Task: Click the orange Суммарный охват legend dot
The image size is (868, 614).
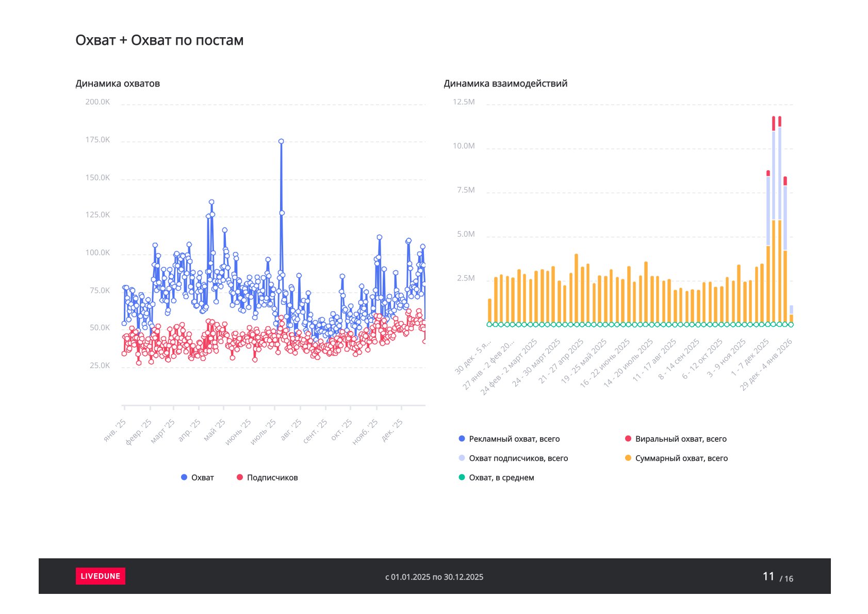Action: [628, 458]
